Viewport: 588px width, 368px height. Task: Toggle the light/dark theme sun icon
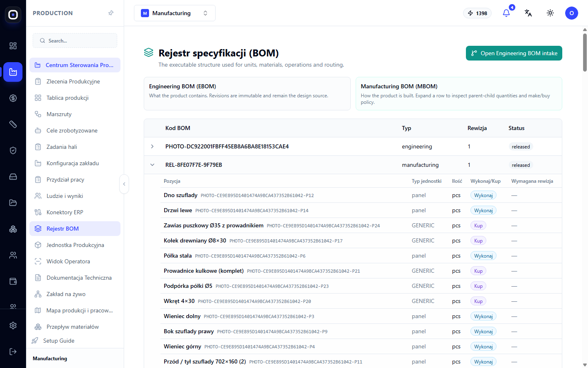550,13
